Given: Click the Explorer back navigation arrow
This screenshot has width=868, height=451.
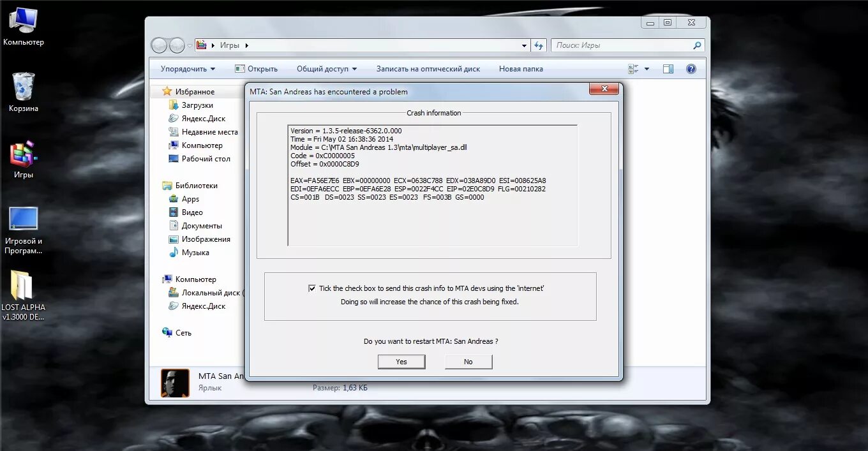Looking at the screenshot, I should tap(159, 45).
